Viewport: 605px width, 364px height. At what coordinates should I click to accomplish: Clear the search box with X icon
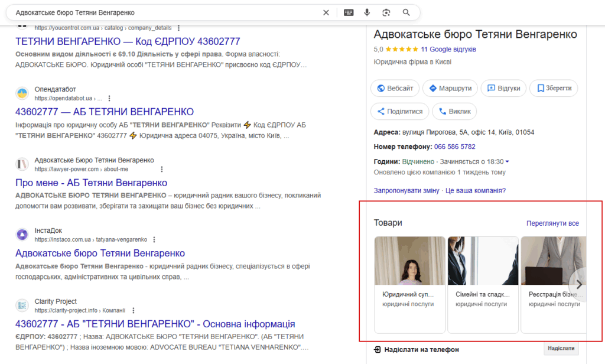(326, 12)
